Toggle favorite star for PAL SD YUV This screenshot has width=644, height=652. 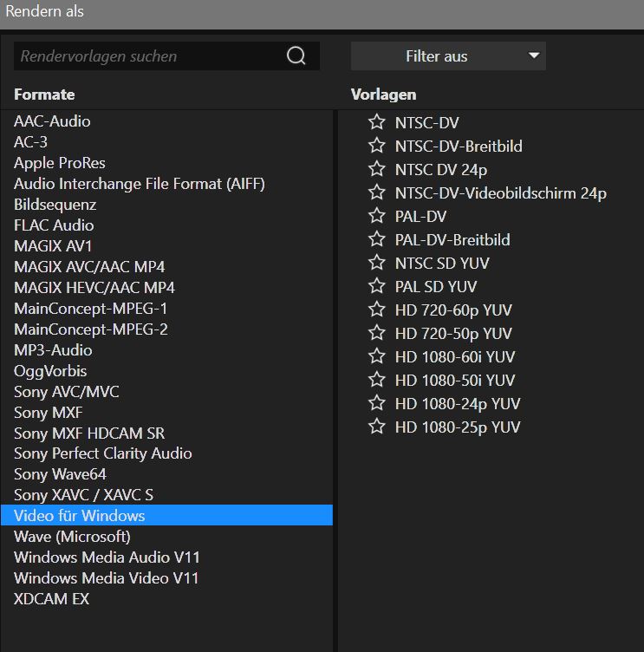376,286
